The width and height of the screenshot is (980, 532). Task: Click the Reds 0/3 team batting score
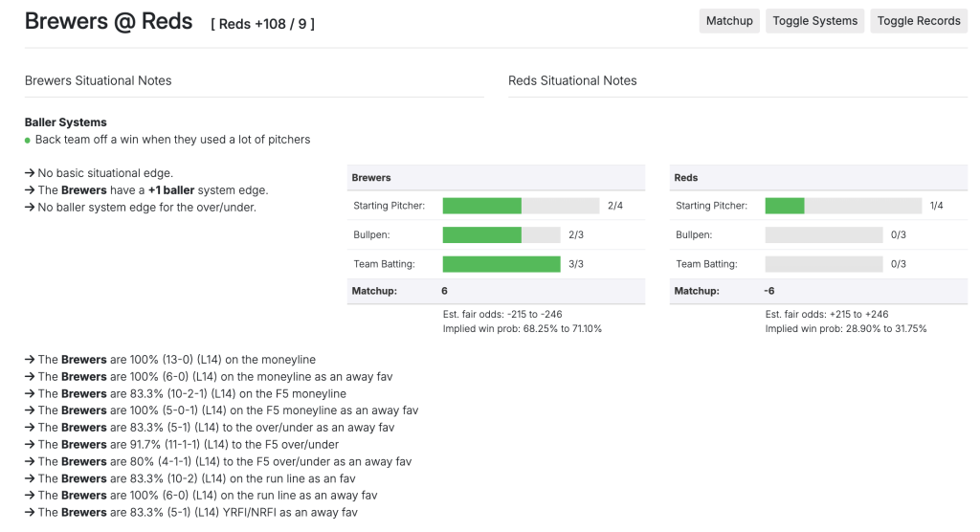(x=898, y=264)
